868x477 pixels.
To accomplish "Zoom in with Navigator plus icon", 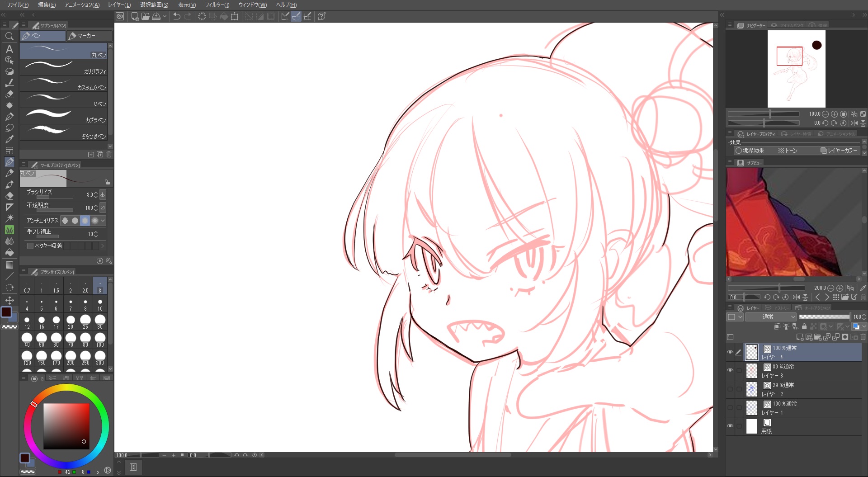I will 834,114.
